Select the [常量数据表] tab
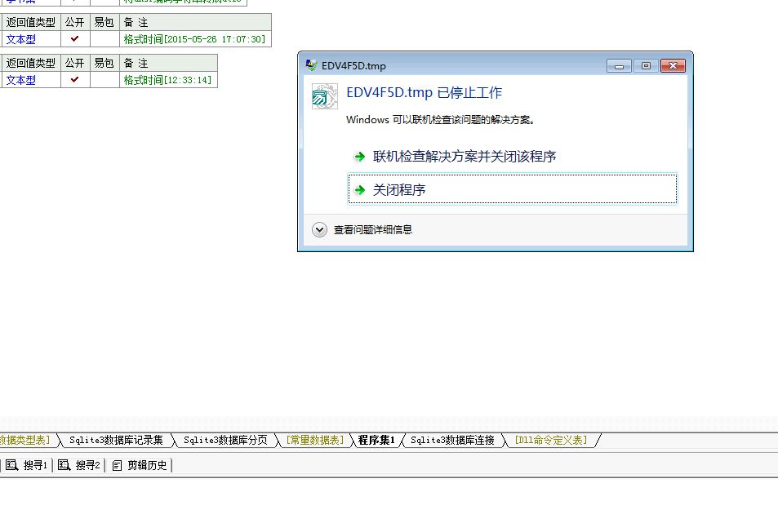The image size is (778, 532). click(315, 441)
